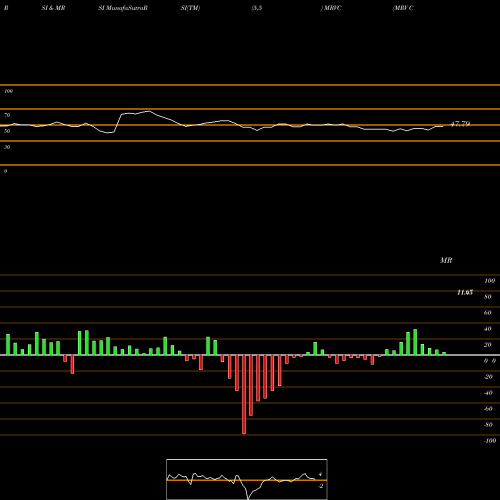Click the MR histogram axis label 20

487,345
